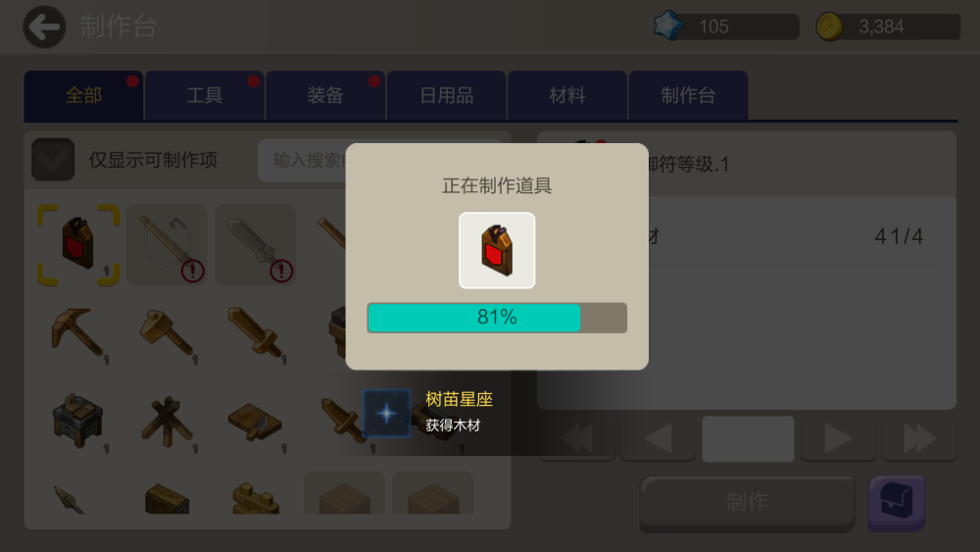Select the wooden hammer recipe
Screen dimensions: 980x552
click(x=167, y=332)
